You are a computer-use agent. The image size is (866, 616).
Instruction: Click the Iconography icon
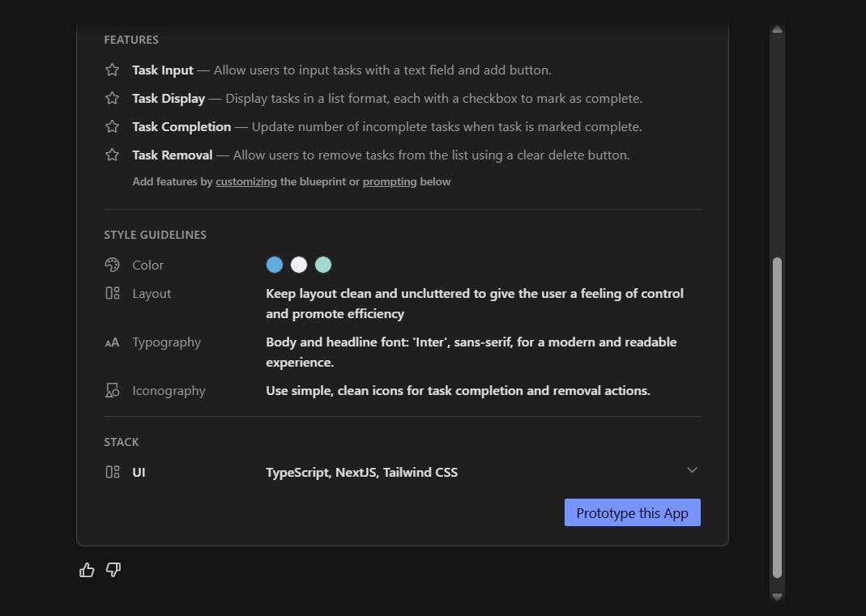[x=112, y=390]
